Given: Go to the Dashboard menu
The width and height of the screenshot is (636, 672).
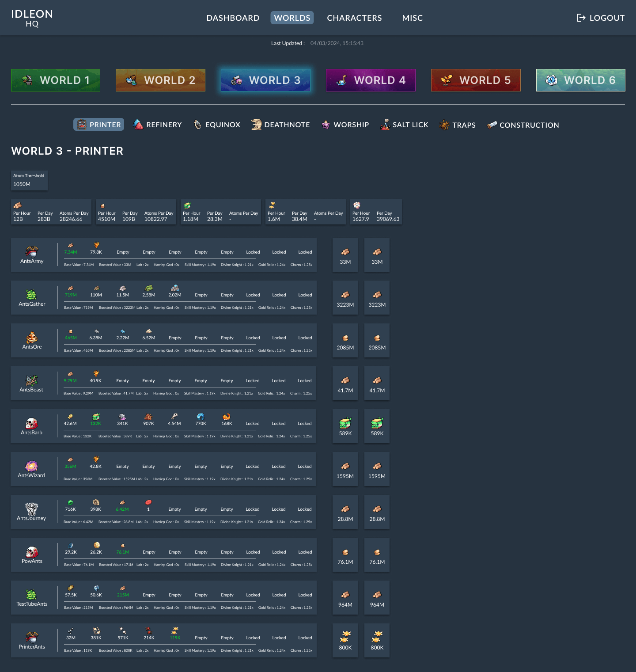Looking at the screenshot, I should tap(233, 18).
